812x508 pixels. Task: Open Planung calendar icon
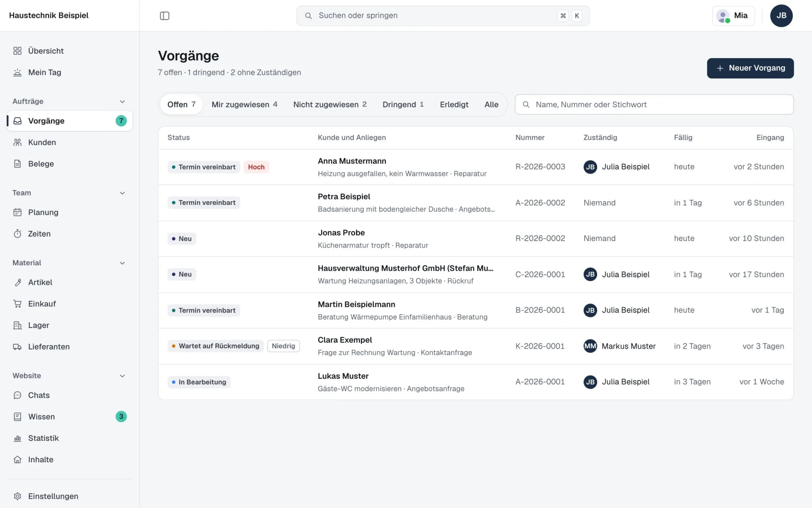pyautogui.click(x=17, y=212)
